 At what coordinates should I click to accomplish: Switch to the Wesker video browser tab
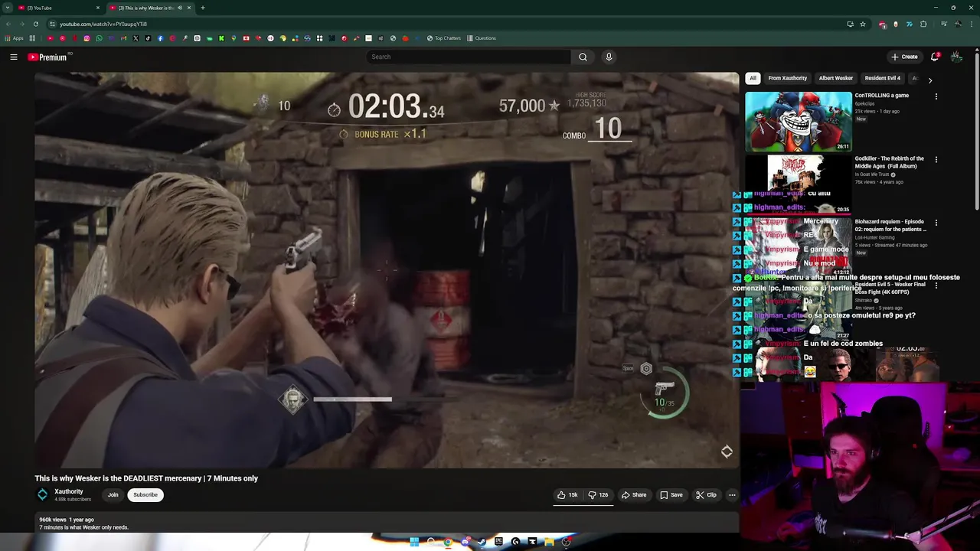[150, 8]
